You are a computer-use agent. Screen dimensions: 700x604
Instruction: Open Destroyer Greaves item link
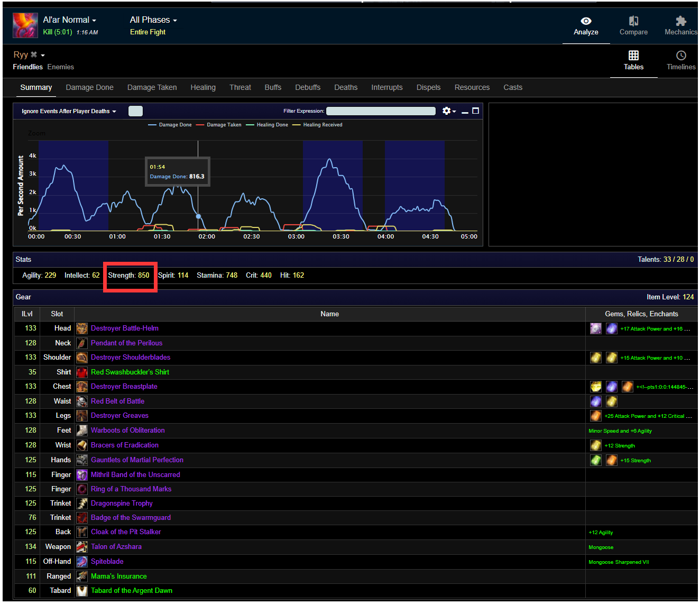[119, 416]
